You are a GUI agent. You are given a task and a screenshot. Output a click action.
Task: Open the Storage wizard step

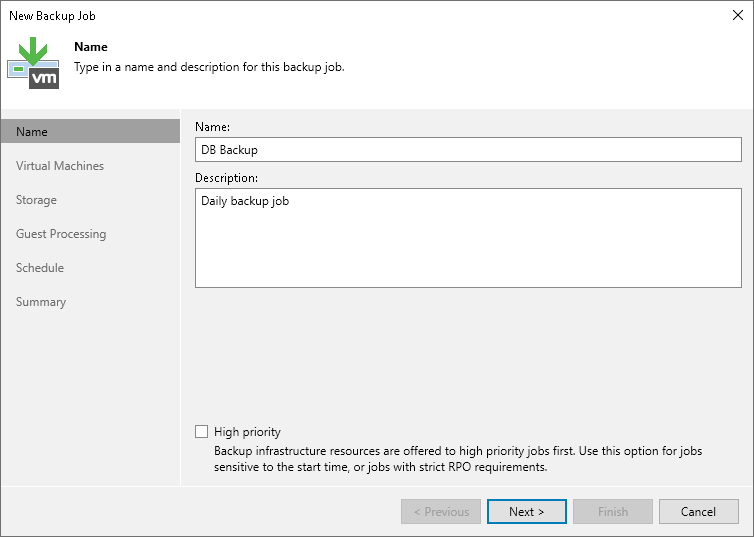point(36,200)
